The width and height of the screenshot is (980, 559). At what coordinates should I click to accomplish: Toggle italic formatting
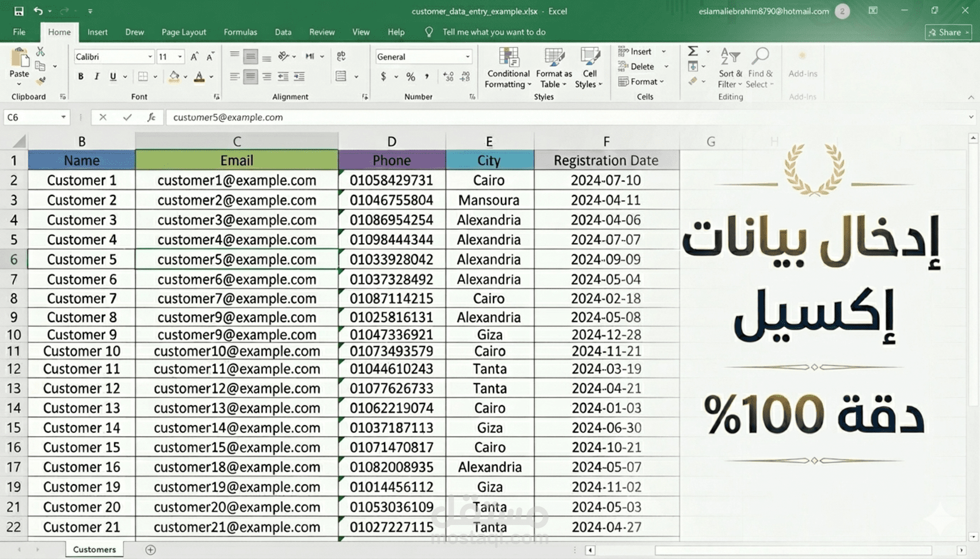pos(96,75)
